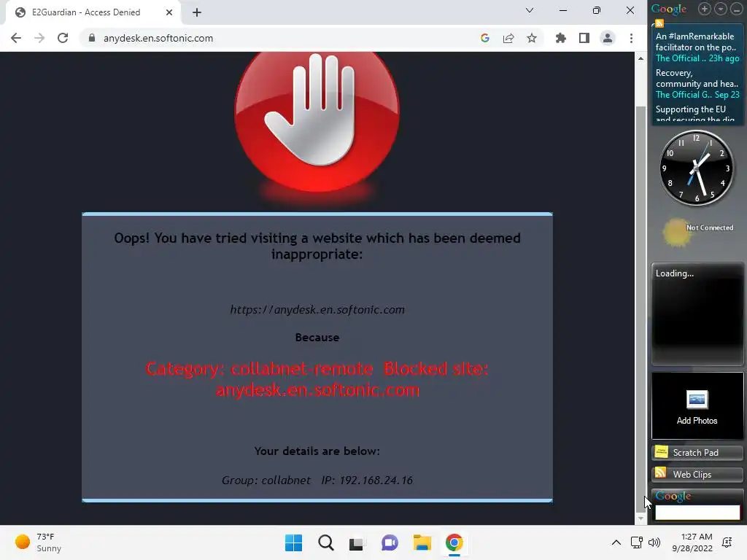Image resolution: width=747 pixels, height=560 pixels.
Task: Click the Chrome icon on the taskbar
Action: coord(454,542)
